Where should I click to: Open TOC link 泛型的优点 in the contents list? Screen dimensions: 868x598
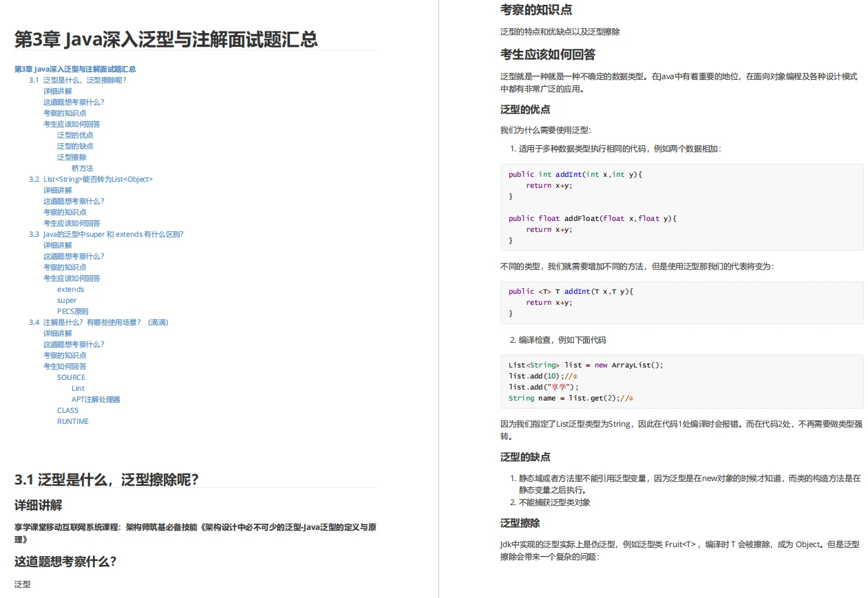point(75,135)
